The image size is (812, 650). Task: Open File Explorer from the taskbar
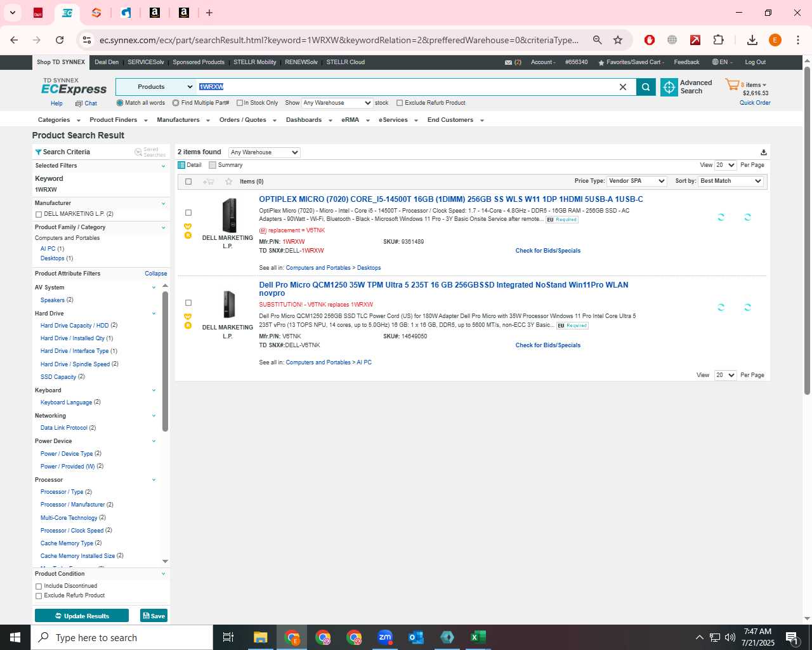click(260, 637)
